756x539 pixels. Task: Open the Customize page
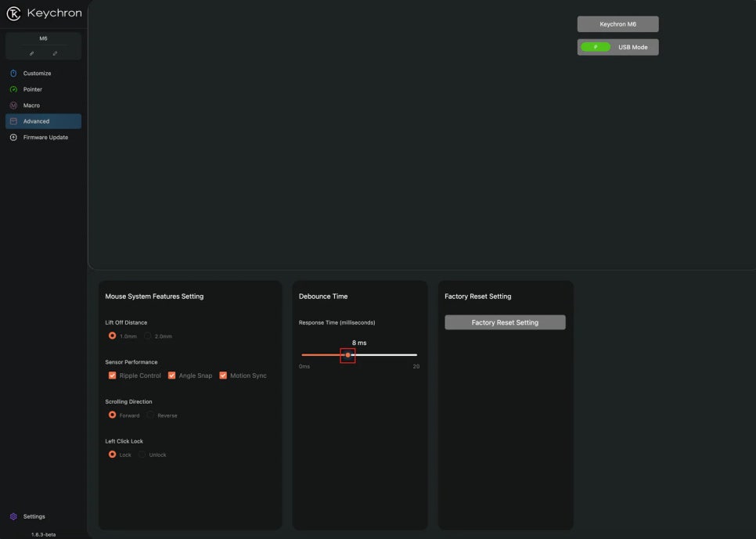click(x=43, y=74)
